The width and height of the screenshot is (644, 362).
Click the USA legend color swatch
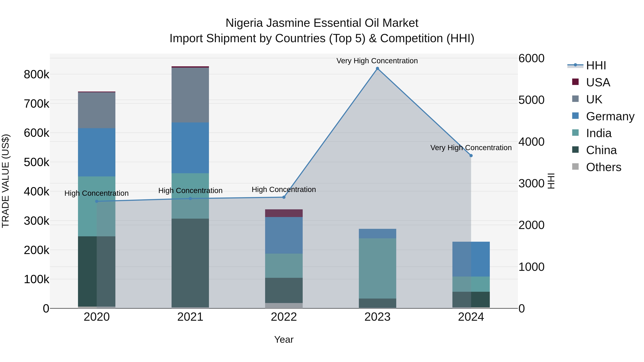tap(575, 82)
